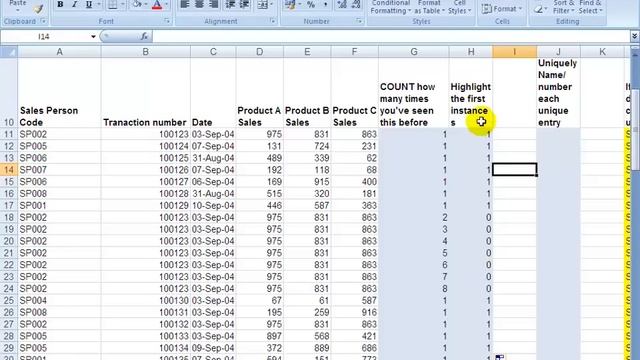Screen dimensions: 640x360
Task: Apply the accounting number format
Action: (x=291, y=5)
